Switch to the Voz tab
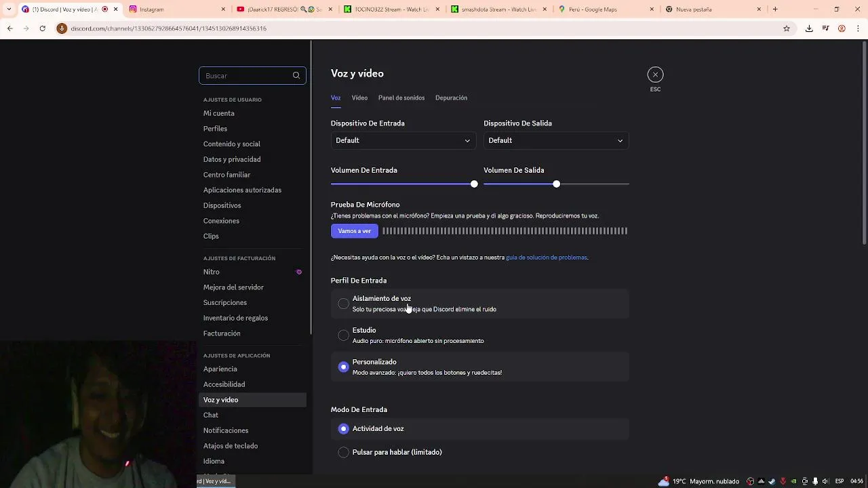 336,98
